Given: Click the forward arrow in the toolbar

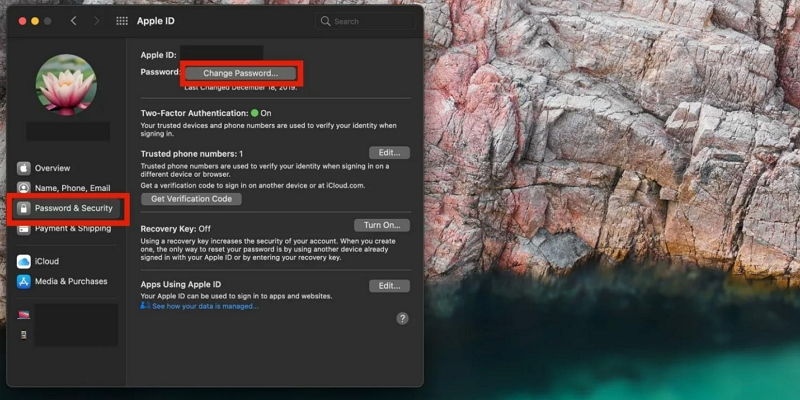Looking at the screenshot, I should (96, 21).
